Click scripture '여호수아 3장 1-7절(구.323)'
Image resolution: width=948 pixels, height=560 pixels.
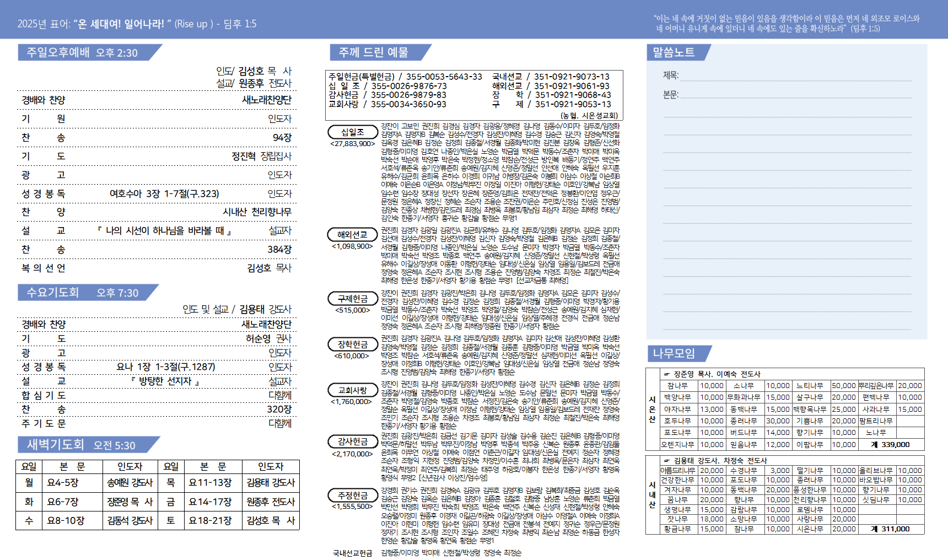(x=164, y=193)
